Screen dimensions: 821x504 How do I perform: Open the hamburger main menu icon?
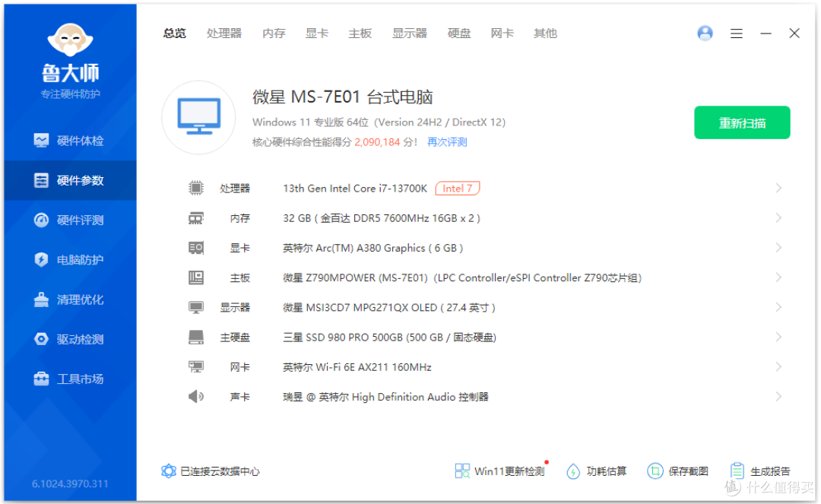point(736,34)
